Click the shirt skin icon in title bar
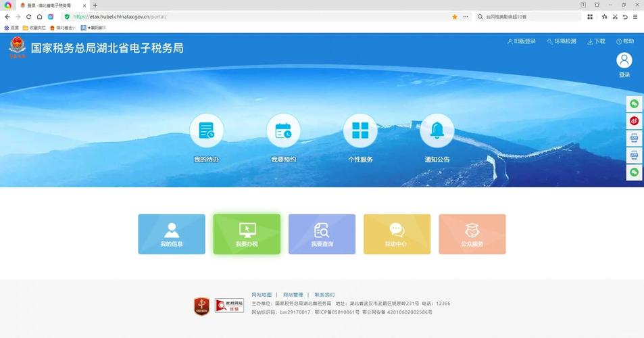The width and height of the screenshot is (644, 338). (x=597, y=5)
